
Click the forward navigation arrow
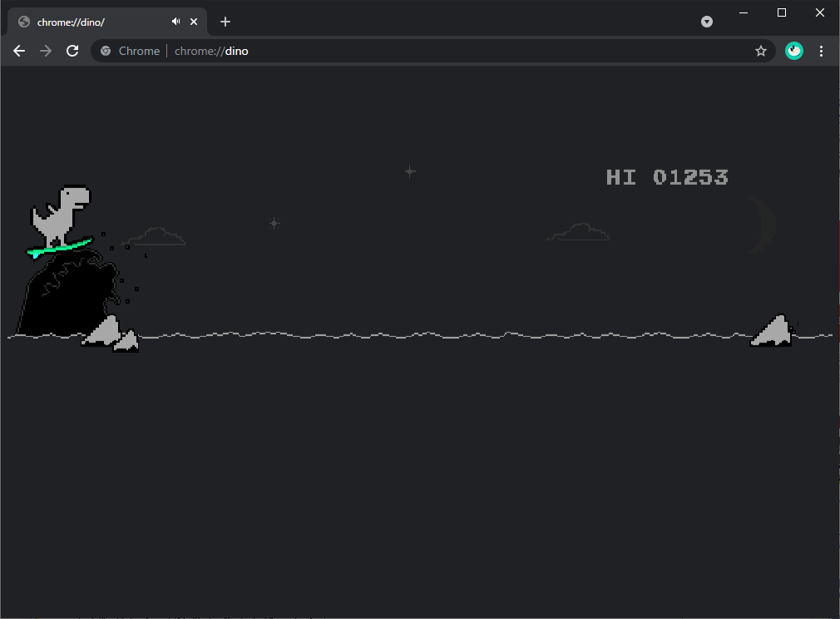(46, 51)
